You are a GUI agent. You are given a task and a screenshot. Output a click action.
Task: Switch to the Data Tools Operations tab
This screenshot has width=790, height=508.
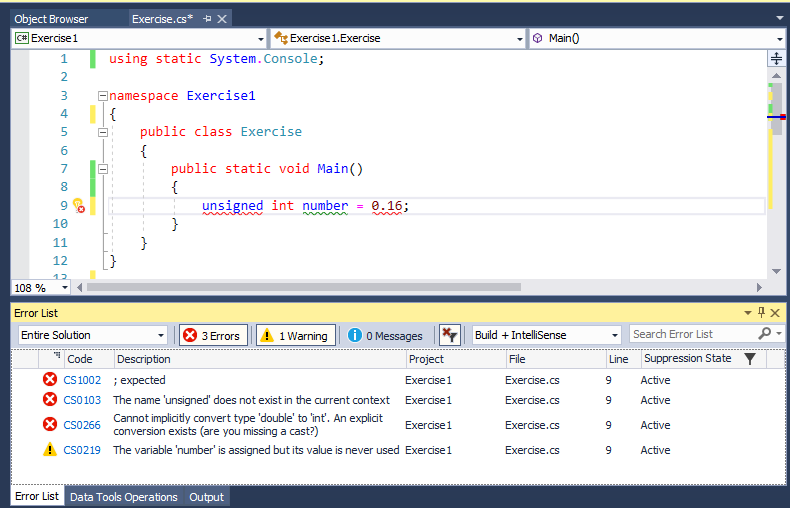(x=123, y=497)
